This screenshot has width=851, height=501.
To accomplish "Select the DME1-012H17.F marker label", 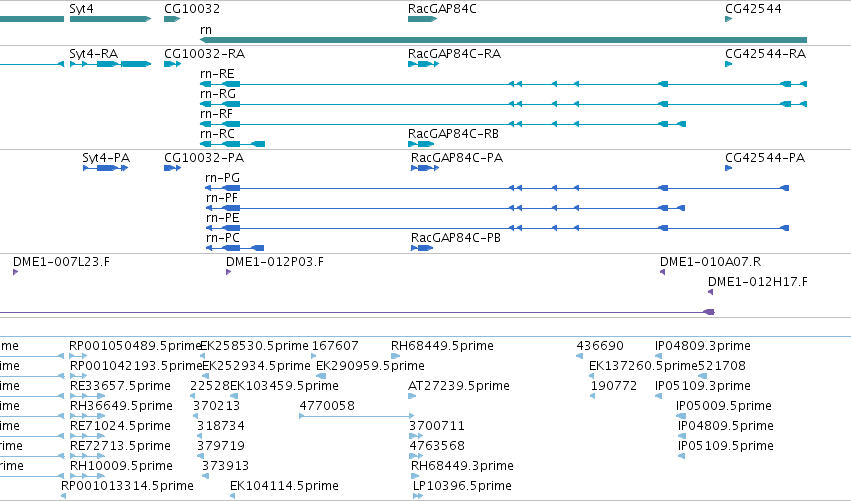I will coord(758,282).
